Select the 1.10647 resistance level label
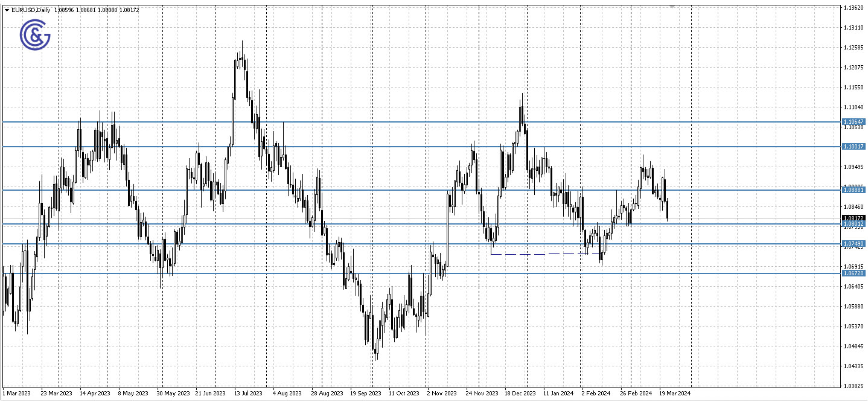Image resolution: width=868 pixels, height=405 pixels. click(x=853, y=122)
